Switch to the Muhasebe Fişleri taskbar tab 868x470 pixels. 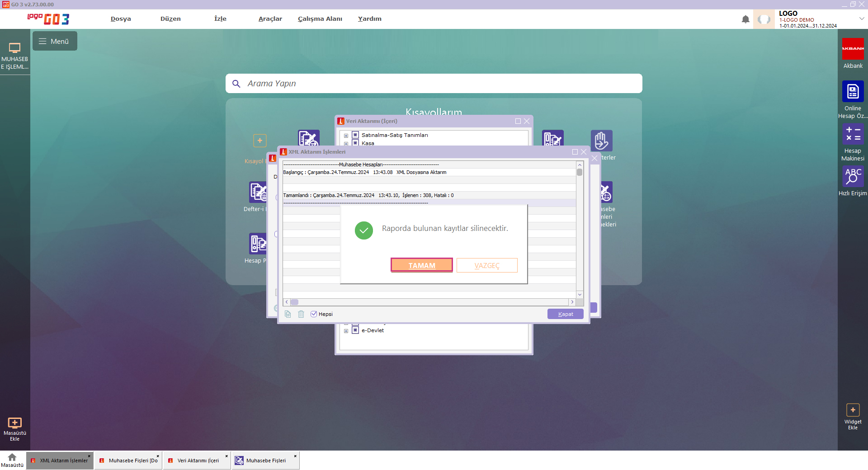click(266, 461)
